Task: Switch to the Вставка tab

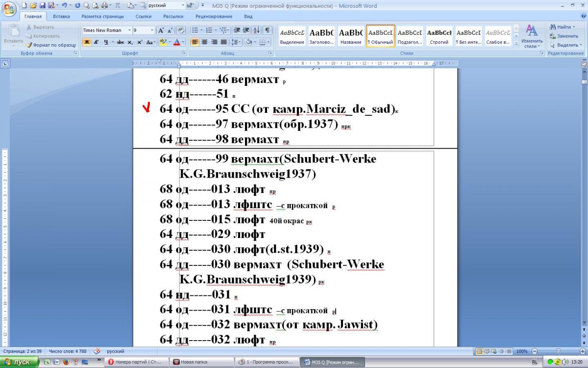Action: pos(61,17)
